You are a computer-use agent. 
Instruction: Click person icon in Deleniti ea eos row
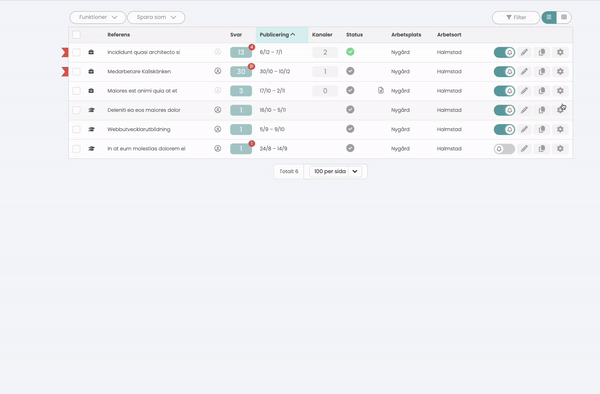(218, 110)
